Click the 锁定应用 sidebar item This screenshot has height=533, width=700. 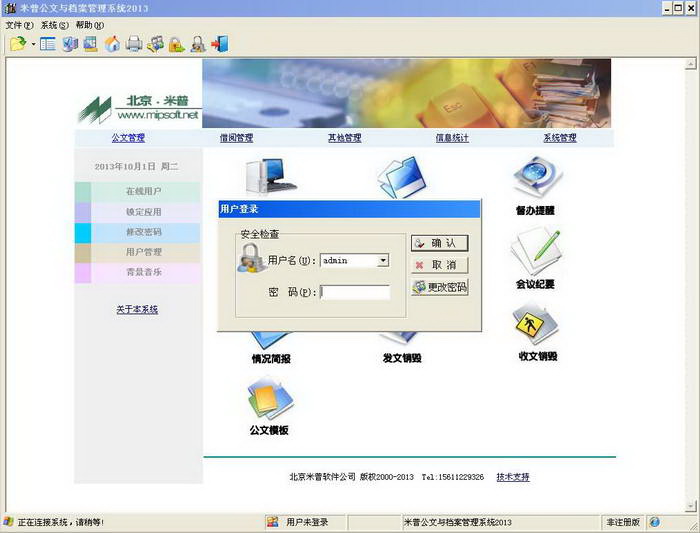point(138,212)
